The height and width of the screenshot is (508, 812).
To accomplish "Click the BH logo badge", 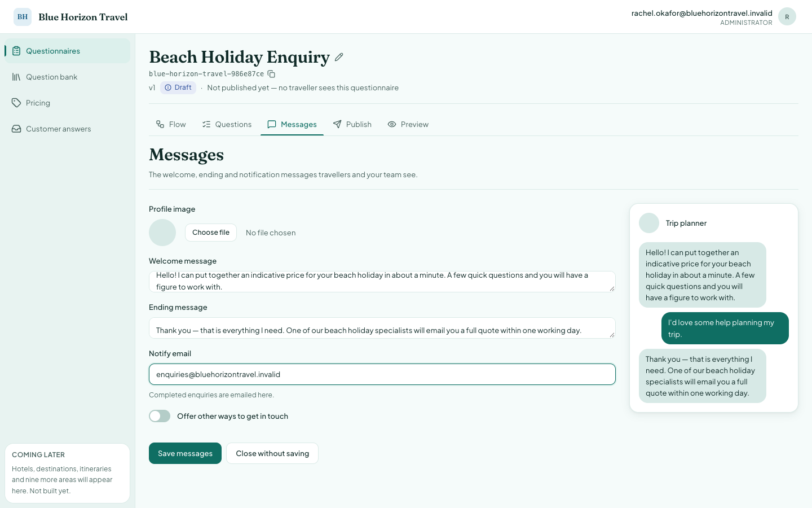I will (x=23, y=17).
